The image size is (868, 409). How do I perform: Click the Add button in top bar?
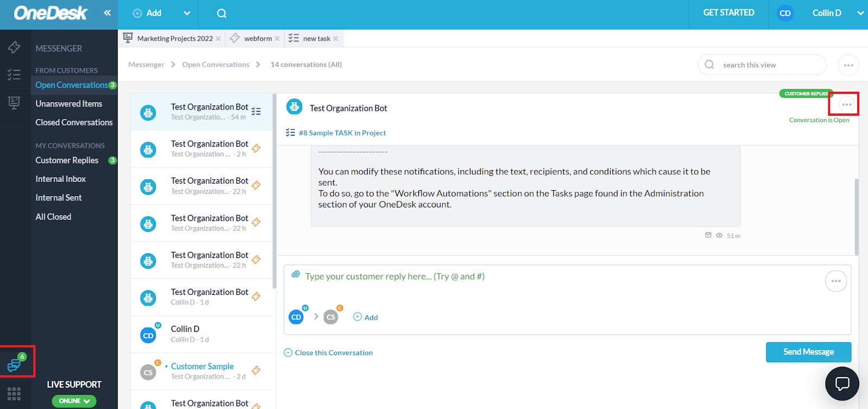(148, 13)
